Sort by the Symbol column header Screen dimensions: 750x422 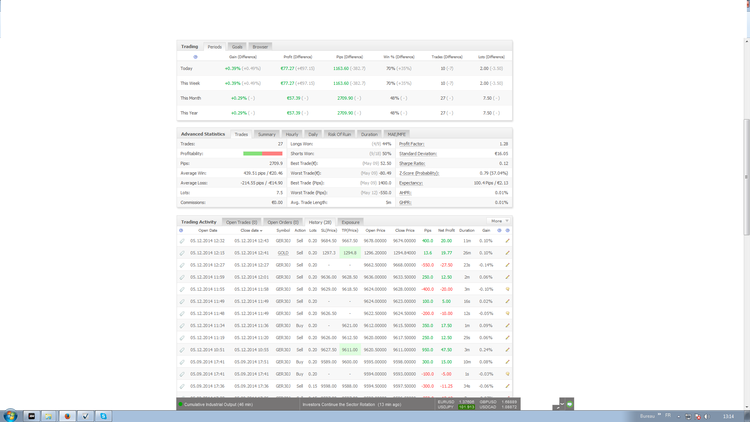283,231
